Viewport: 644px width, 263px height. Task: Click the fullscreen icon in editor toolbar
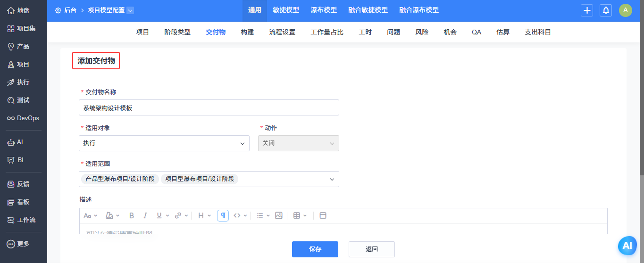tap(323, 215)
